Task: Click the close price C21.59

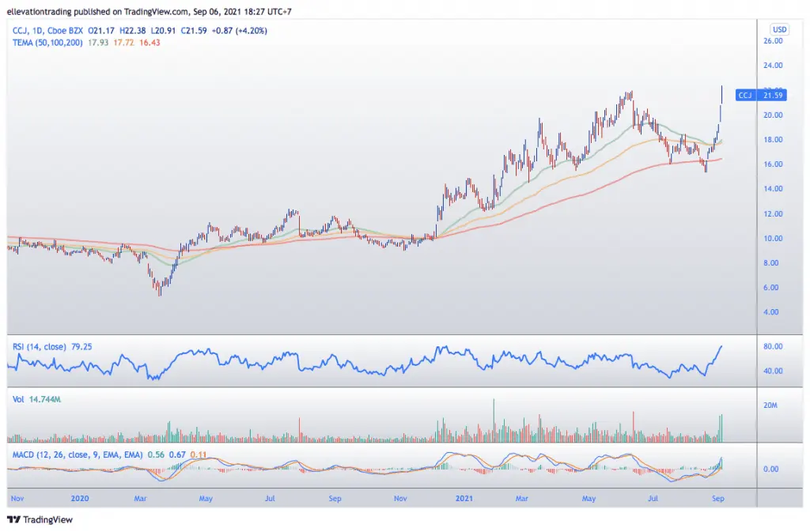Action: point(194,31)
